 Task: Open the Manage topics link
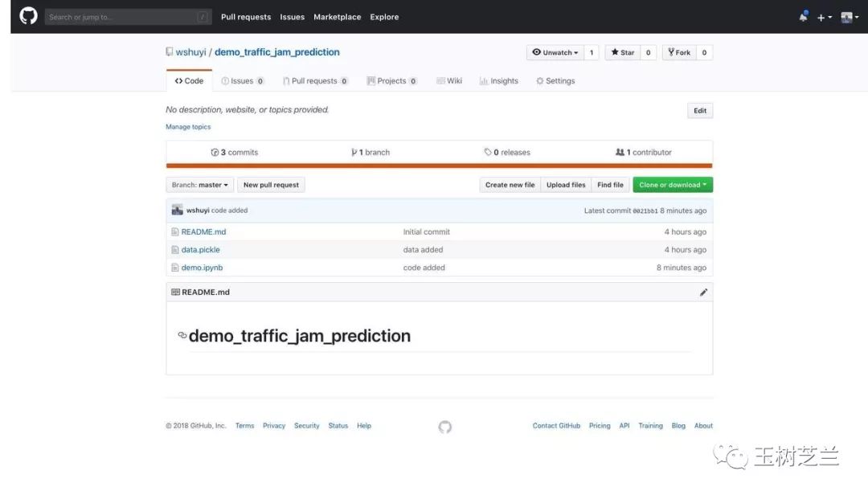coord(188,127)
